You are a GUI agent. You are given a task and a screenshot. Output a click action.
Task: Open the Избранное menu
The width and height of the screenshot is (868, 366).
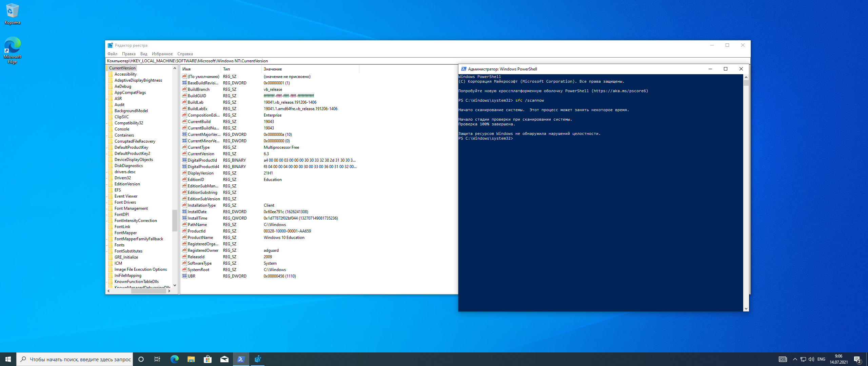tap(162, 54)
